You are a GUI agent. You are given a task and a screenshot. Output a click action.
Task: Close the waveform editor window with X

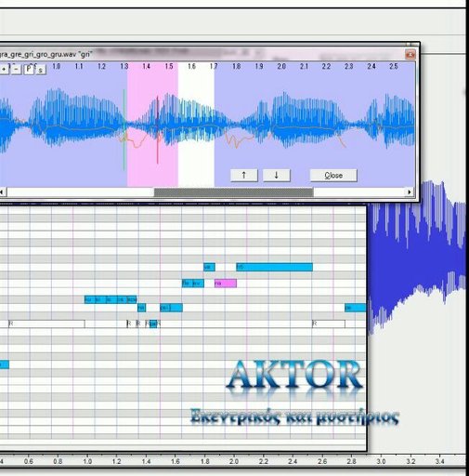(x=410, y=55)
